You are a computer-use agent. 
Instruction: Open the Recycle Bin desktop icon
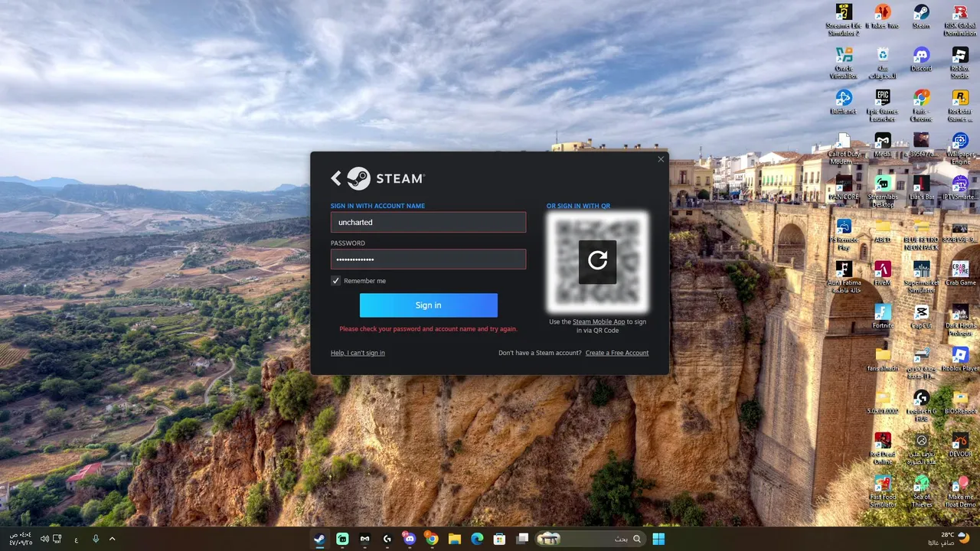click(883, 62)
